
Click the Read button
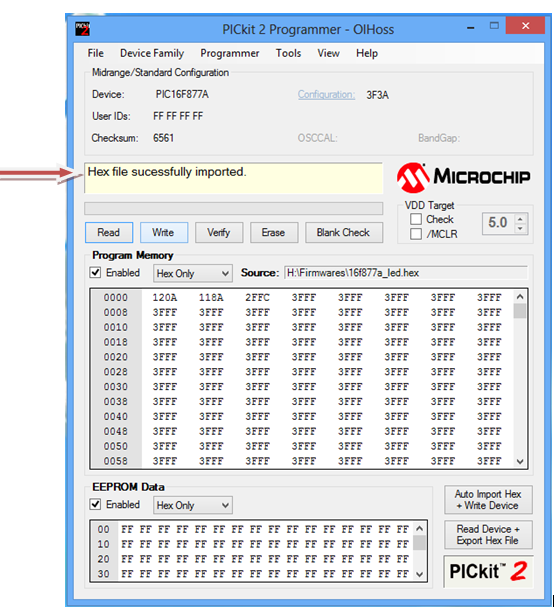point(109,232)
